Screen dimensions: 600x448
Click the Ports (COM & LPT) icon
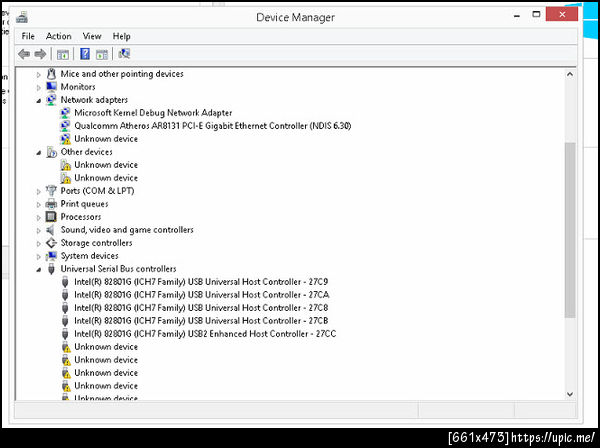(51, 191)
